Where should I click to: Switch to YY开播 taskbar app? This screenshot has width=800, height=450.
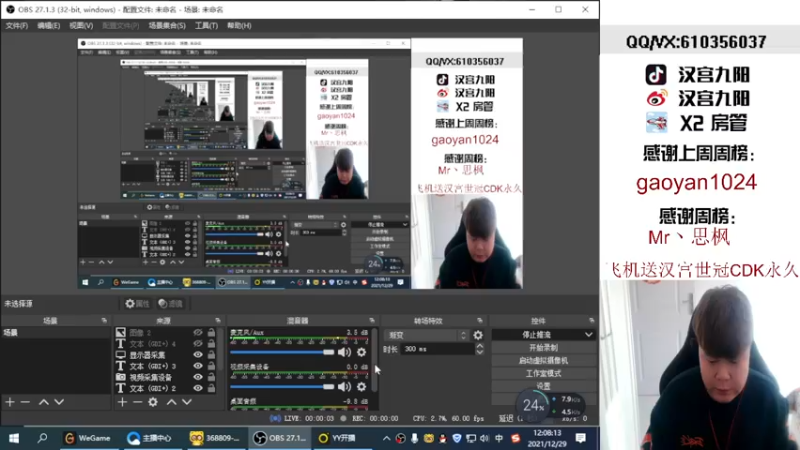(337, 438)
